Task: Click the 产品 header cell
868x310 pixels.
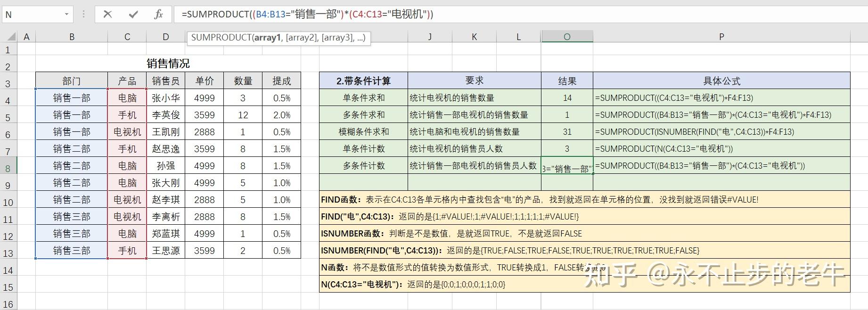Action: pos(127,81)
